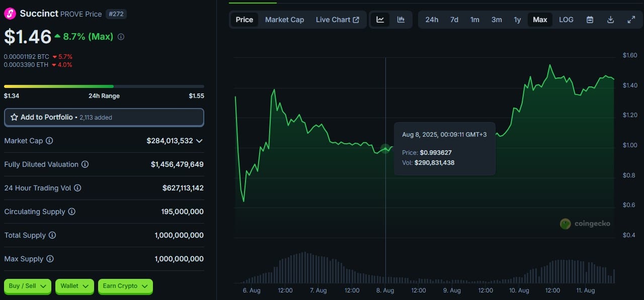Image resolution: width=644 pixels, height=300 pixels.
Task: Click the info icon next to Market Cap
Action: point(49,141)
